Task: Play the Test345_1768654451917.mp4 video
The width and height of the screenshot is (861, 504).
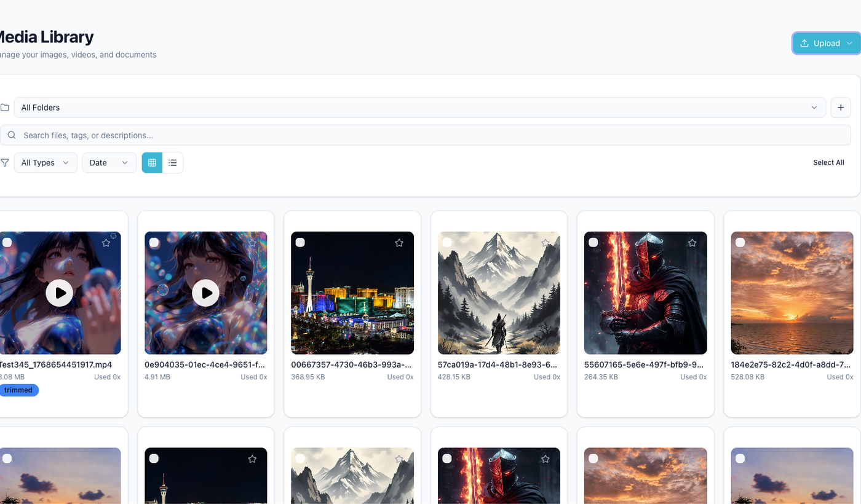Action: point(60,293)
